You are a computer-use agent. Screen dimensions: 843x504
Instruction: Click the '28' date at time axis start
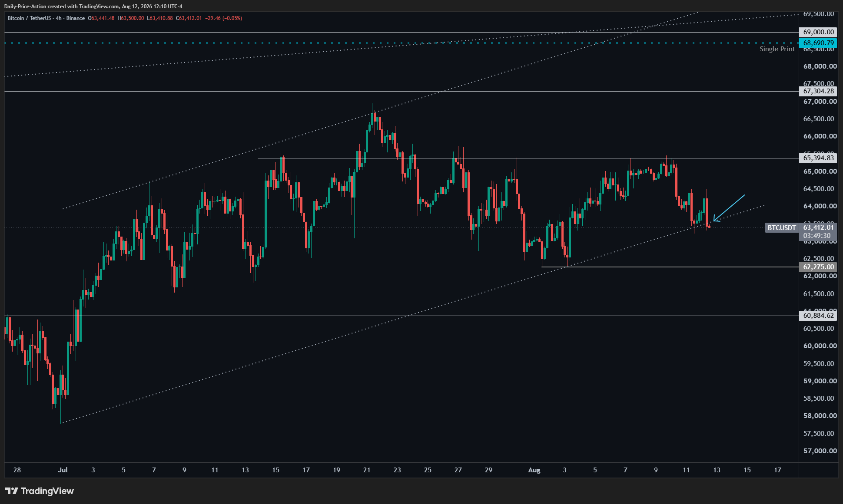(17, 470)
